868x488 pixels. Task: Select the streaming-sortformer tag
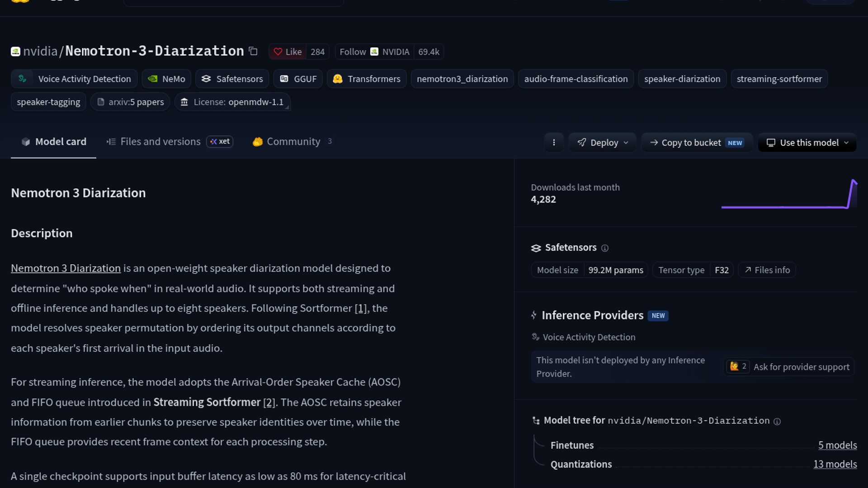click(779, 79)
